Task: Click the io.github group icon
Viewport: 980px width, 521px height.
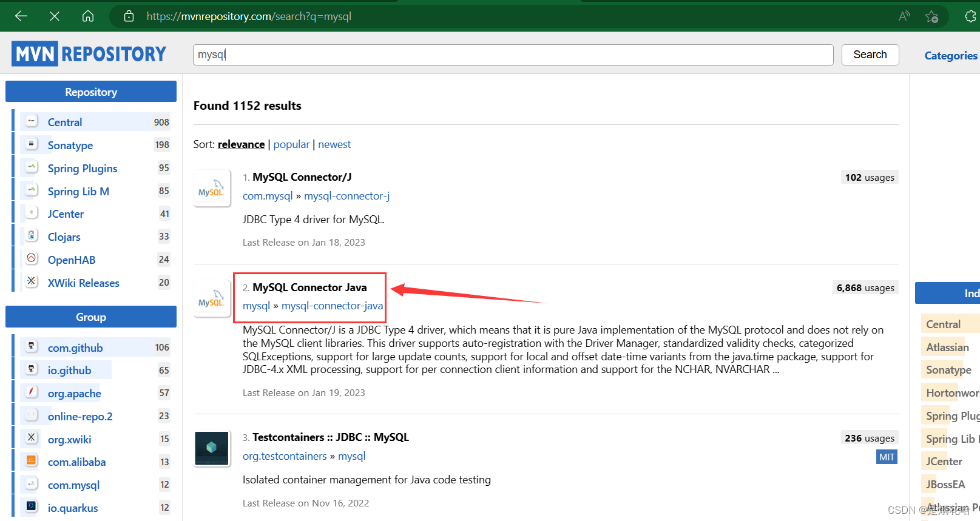Action: [x=32, y=369]
